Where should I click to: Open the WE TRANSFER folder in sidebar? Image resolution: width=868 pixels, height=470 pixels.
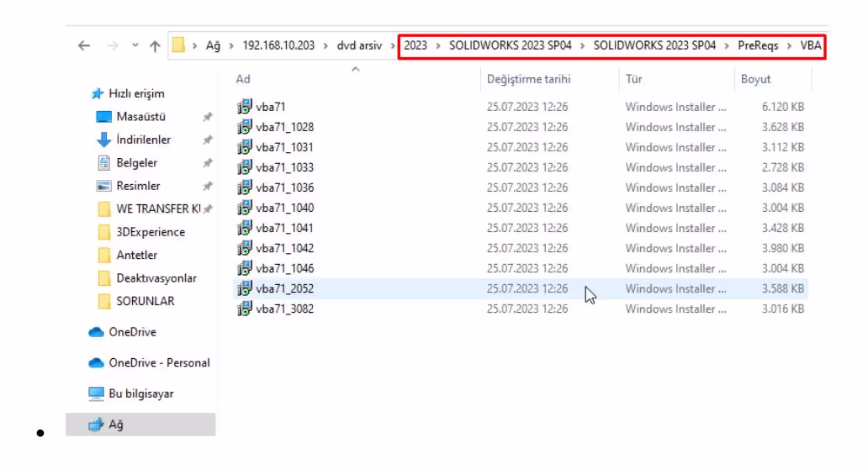point(158,209)
